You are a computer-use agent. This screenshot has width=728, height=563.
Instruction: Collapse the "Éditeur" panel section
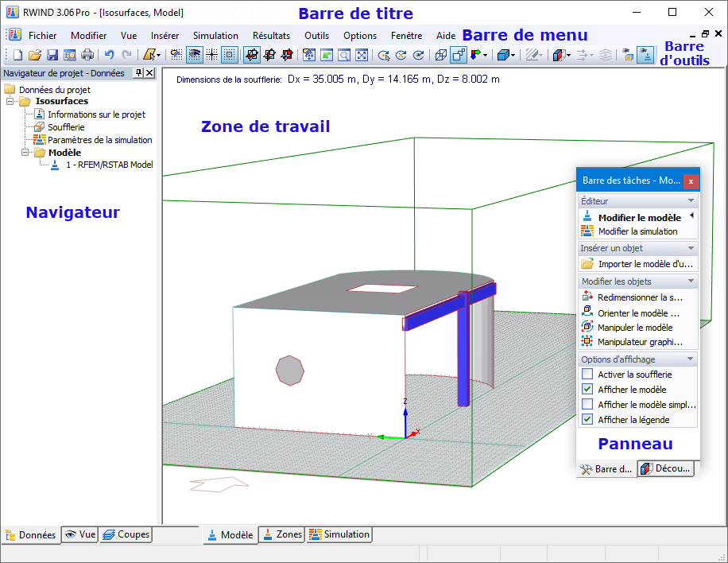click(x=691, y=200)
